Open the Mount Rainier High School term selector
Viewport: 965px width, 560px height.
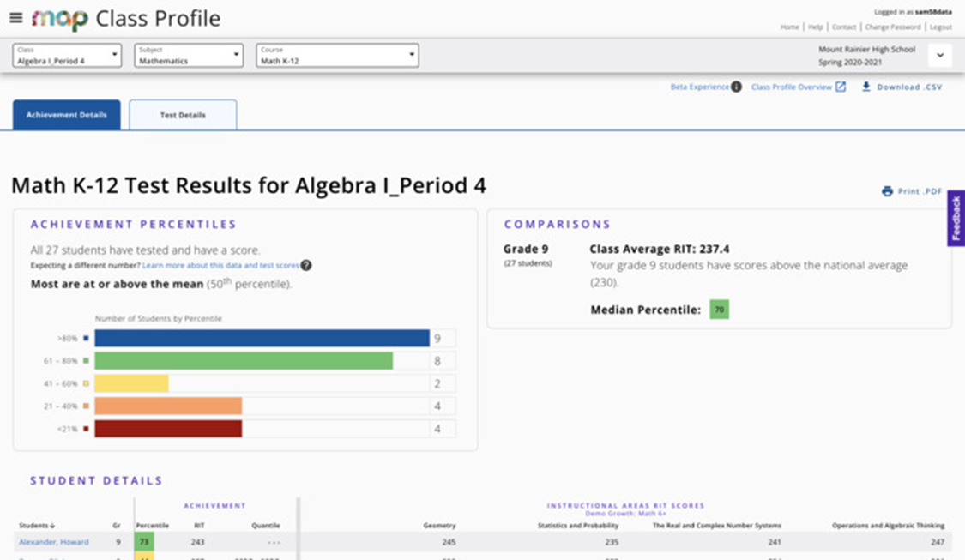[940, 55]
